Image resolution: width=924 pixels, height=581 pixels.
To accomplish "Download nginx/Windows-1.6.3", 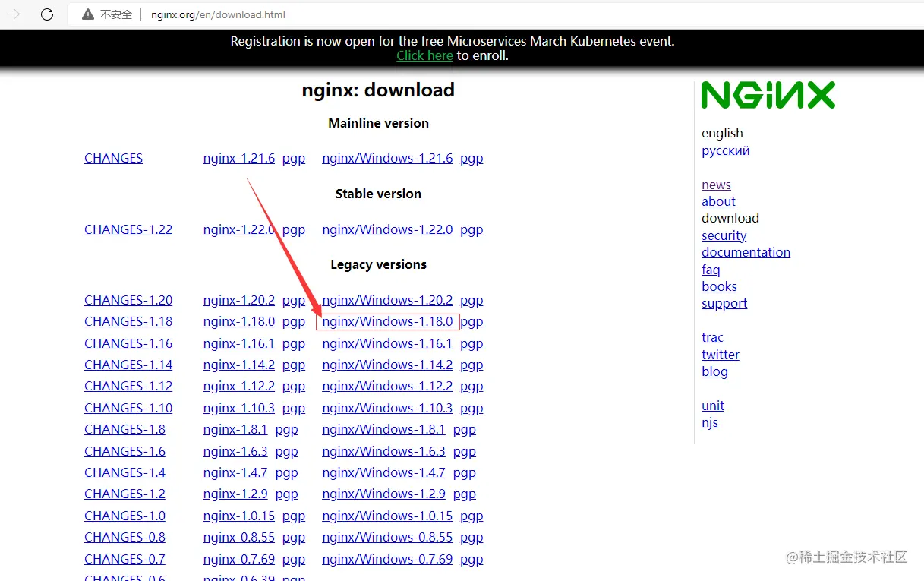I will [x=383, y=451].
